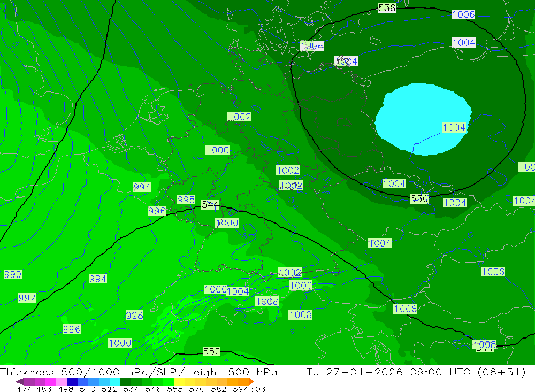
Task: Click the legend value 522
Action: coord(110,389)
